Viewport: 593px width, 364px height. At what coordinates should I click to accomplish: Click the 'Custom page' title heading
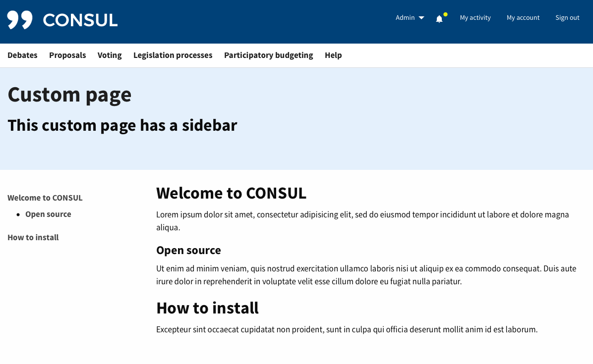coord(69,95)
